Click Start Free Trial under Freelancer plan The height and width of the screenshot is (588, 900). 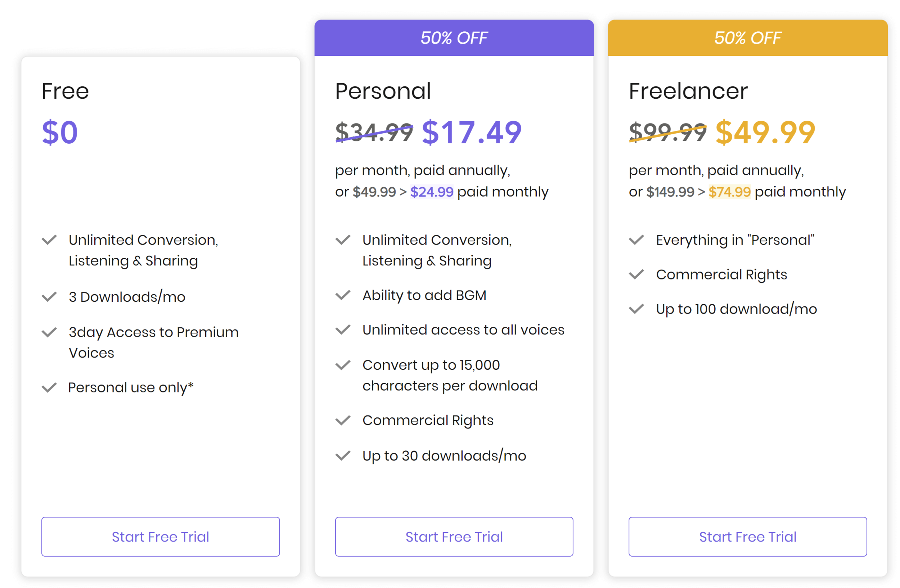(x=747, y=537)
